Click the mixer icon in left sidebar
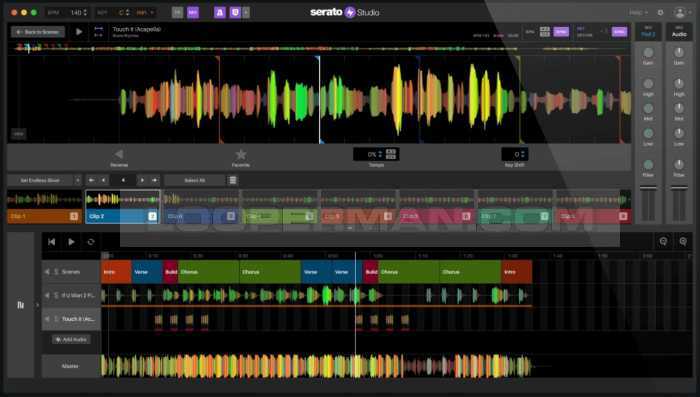The width and height of the screenshot is (700, 397). point(21,305)
